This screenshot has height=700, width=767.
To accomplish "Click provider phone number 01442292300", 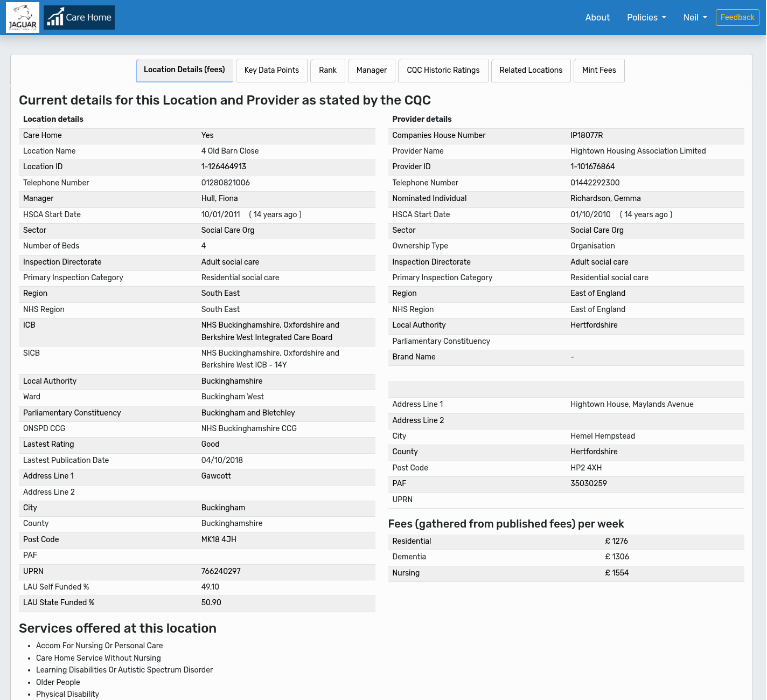I will point(595,183).
